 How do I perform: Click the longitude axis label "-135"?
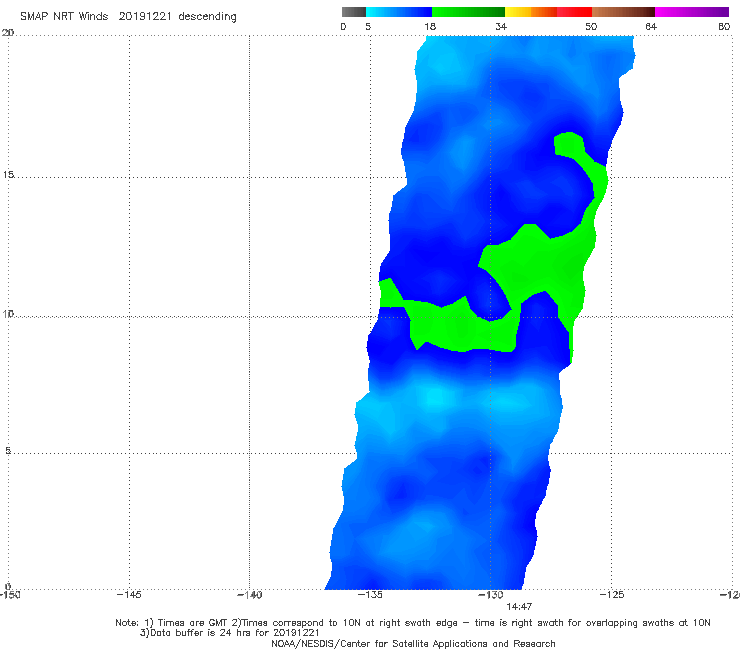pyautogui.click(x=370, y=595)
